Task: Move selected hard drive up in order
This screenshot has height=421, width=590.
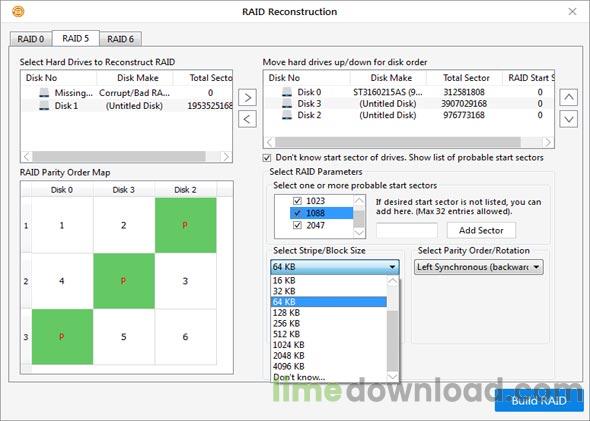Action: [569, 97]
